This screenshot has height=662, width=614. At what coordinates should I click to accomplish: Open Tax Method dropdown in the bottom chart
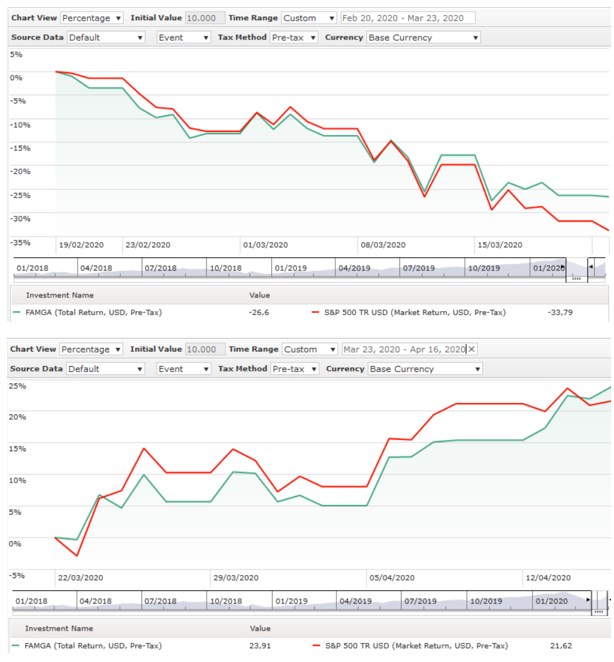294,368
